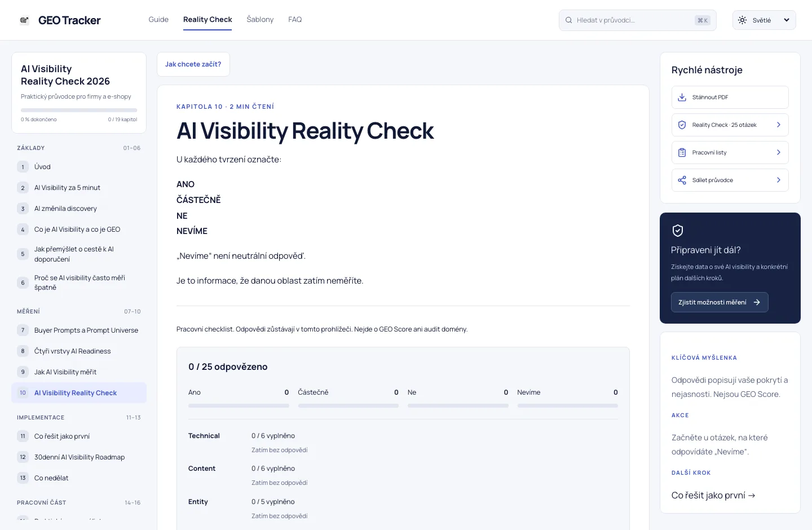This screenshot has height=530, width=812.
Task: Open chapter 11 Co řešit jako první in sidebar
Action: click(x=79, y=436)
